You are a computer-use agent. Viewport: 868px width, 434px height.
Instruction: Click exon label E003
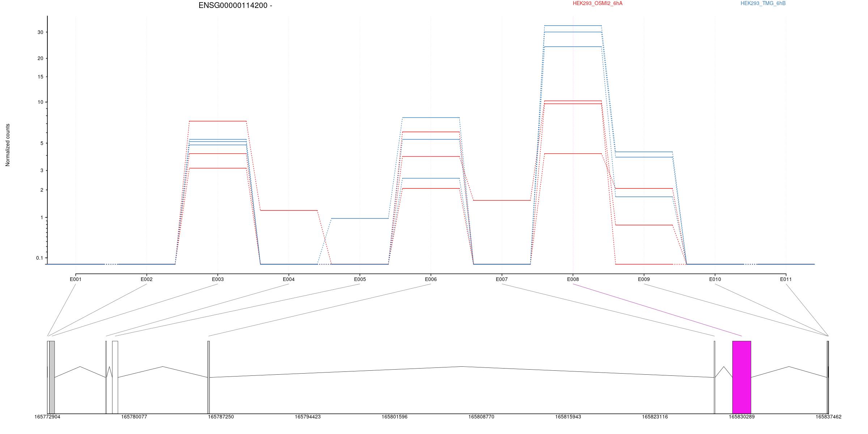[218, 279]
